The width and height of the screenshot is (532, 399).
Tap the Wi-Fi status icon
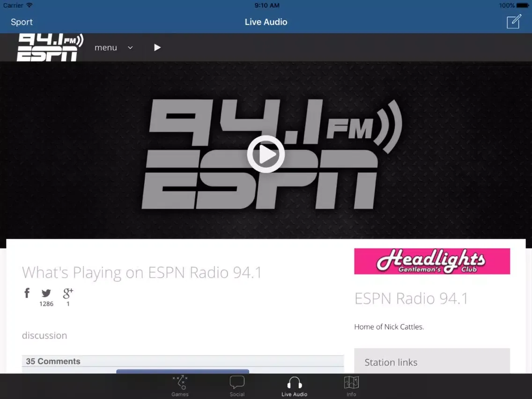(x=30, y=5)
